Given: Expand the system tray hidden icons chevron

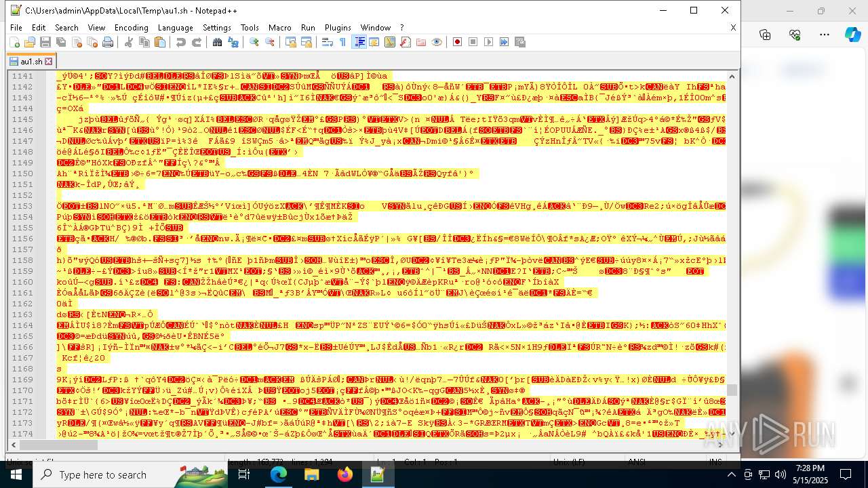Looking at the screenshot, I should click(731, 474).
